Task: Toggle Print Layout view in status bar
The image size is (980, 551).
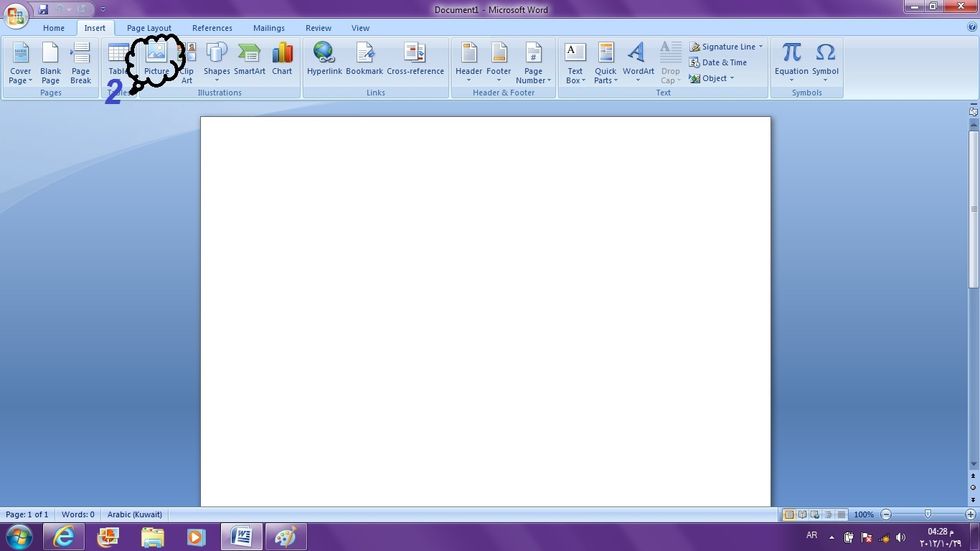Action: pyautogui.click(x=790, y=514)
